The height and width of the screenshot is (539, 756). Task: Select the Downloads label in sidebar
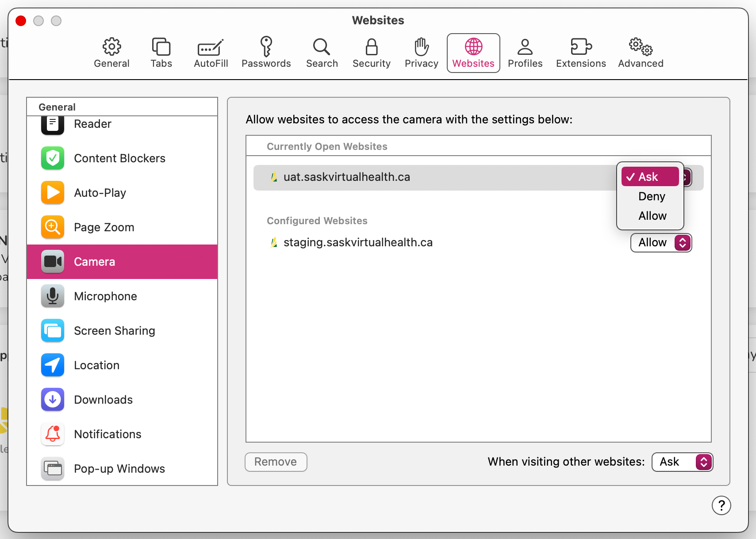click(103, 400)
